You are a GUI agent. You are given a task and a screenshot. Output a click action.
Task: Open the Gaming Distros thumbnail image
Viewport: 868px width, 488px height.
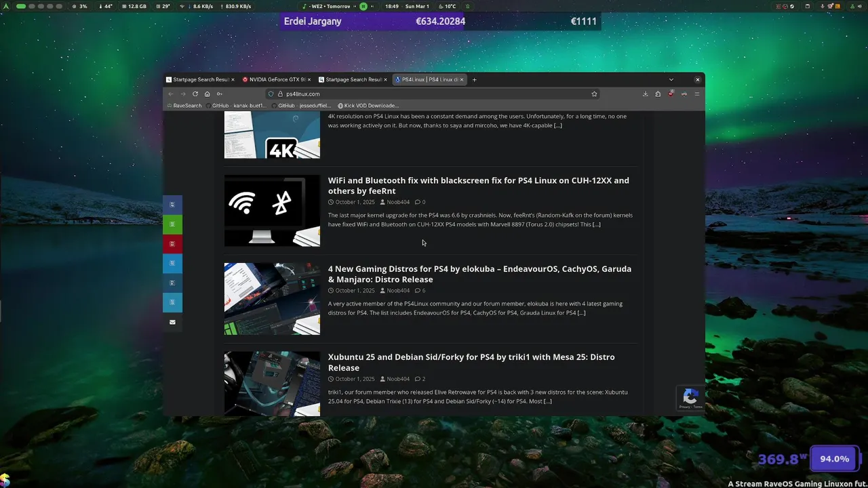tap(272, 299)
